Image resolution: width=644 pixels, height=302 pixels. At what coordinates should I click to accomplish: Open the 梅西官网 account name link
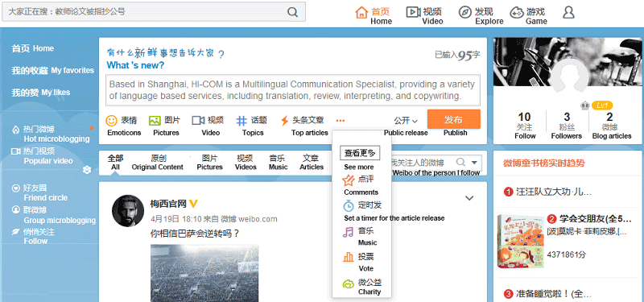168,204
